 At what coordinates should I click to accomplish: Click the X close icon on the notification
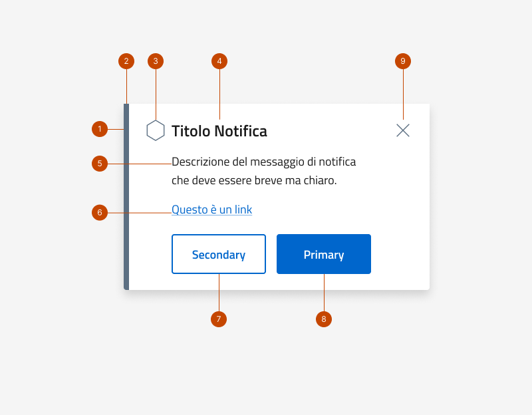pyautogui.click(x=402, y=130)
